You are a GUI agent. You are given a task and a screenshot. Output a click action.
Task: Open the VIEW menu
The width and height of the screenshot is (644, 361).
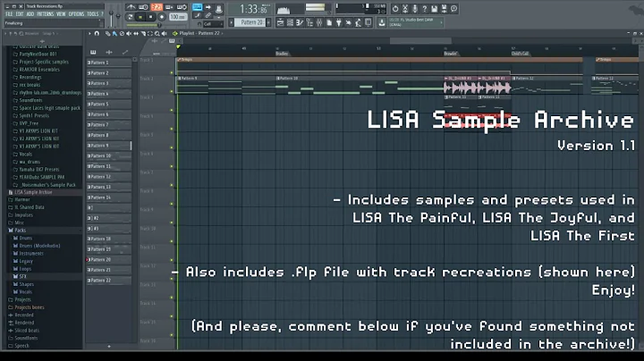(x=61, y=14)
